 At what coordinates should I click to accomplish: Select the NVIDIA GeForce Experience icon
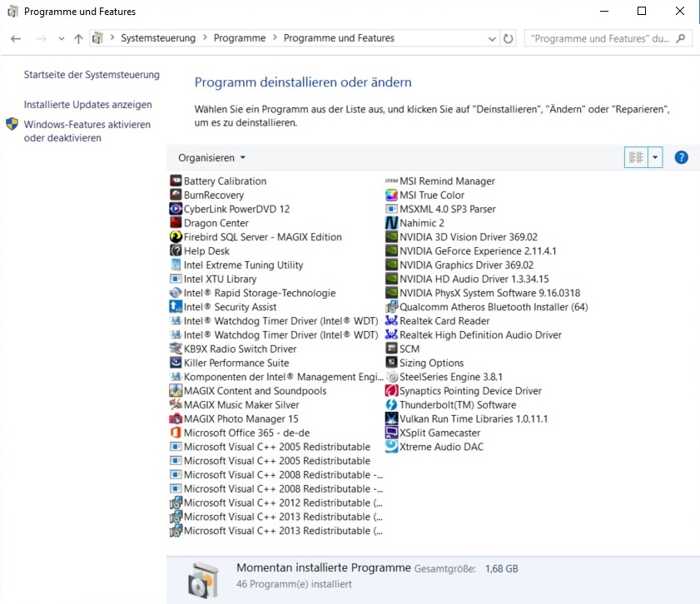tap(391, 250)
